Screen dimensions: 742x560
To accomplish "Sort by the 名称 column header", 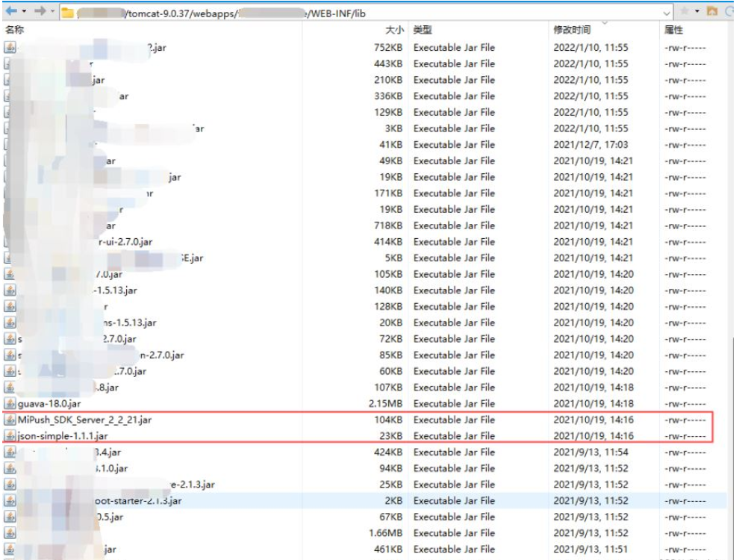I will click(x=15, y=30).
